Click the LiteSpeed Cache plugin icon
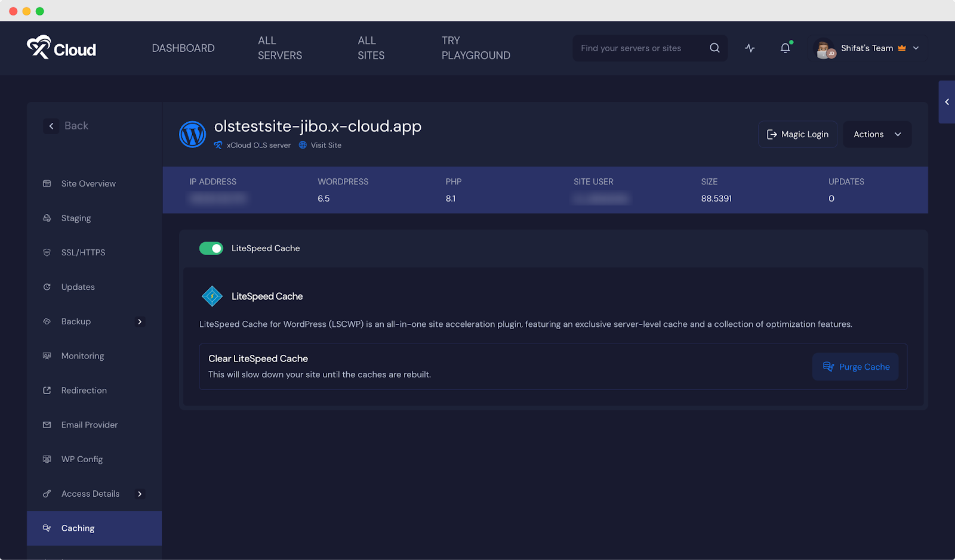The width and height of the screenshot is (955, 560). tap(212, 296)
